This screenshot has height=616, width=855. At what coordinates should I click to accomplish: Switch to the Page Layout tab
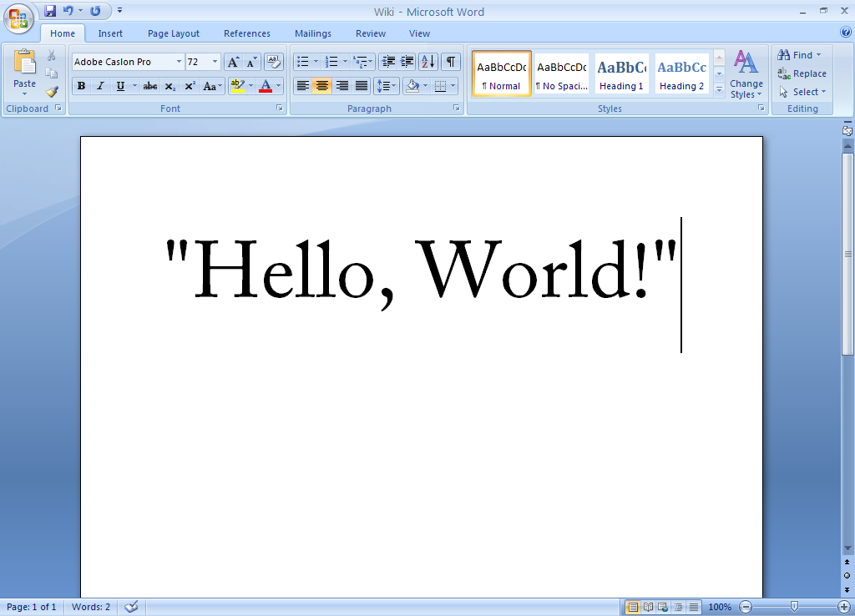click(x=174, y=33)
